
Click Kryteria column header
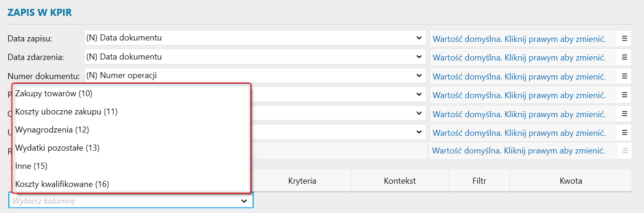click(x=302, y=181)
